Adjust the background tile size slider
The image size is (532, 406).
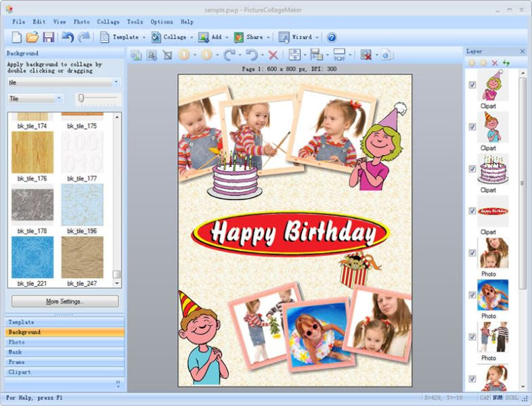(81, 99)
